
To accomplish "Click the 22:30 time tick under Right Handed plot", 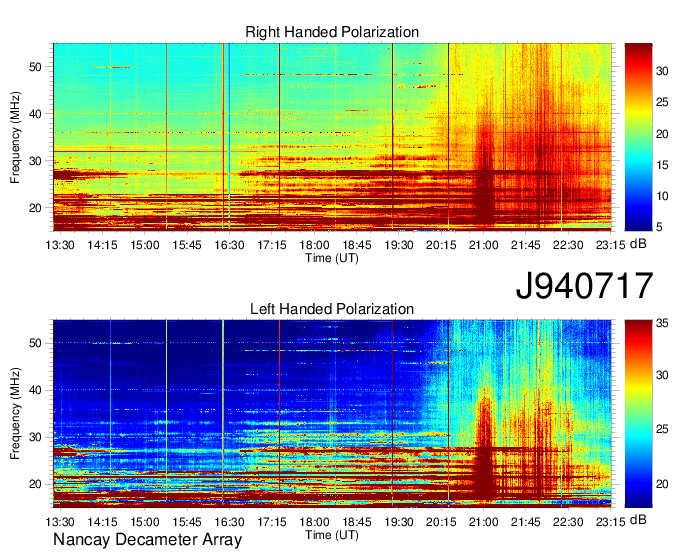I will click(x=568, y=245).
